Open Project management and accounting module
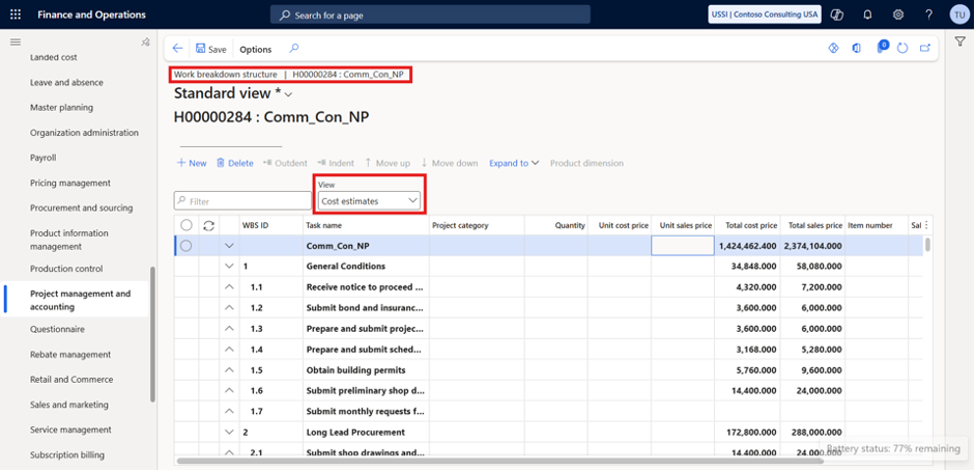The height and width of the screenshot is (472, 977). [x=80, y=300]
